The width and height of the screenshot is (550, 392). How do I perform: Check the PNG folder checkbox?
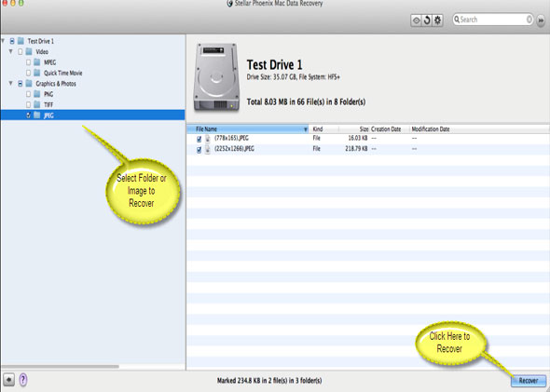click(x=28, y=94)
